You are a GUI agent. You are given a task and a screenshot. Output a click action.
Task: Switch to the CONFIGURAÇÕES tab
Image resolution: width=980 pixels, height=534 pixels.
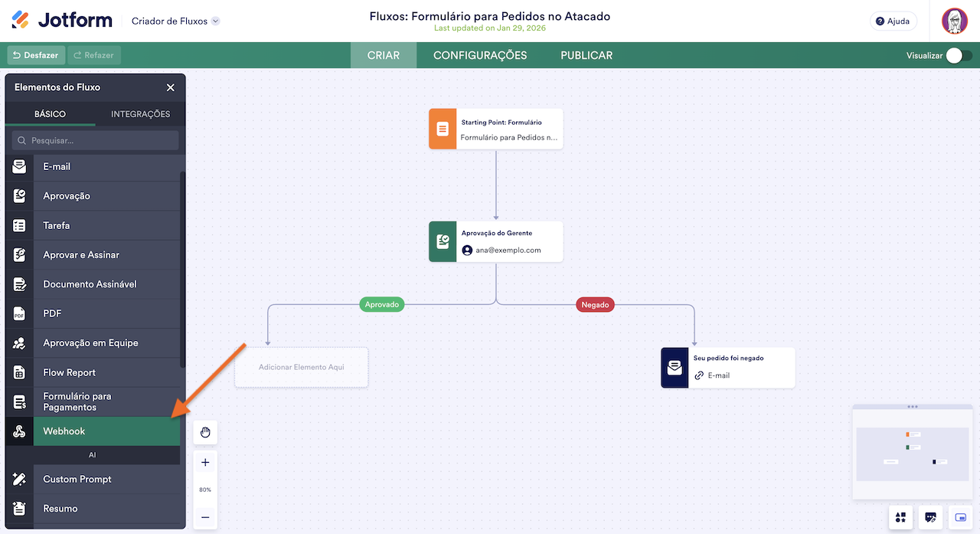pos(480,54)
